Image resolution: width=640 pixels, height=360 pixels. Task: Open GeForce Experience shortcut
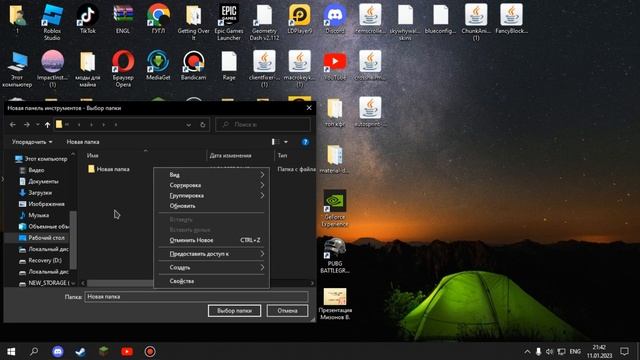(335, 208)
